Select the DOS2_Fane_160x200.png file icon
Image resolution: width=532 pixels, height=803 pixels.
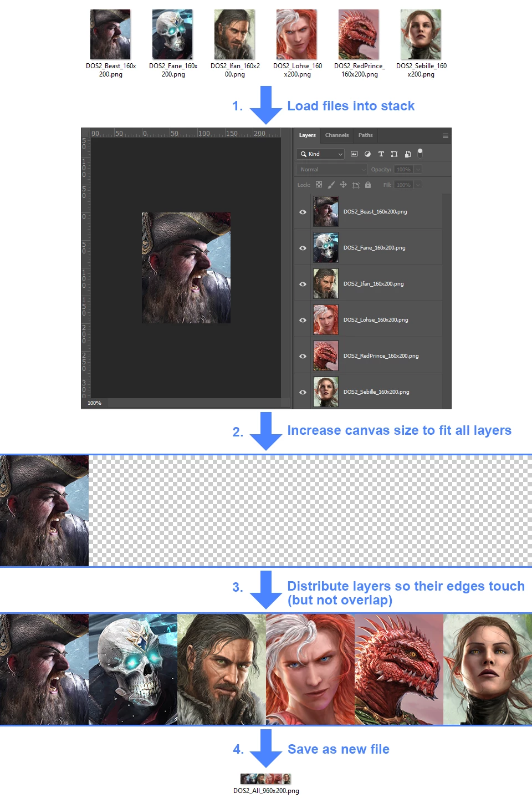click(172, 34)
